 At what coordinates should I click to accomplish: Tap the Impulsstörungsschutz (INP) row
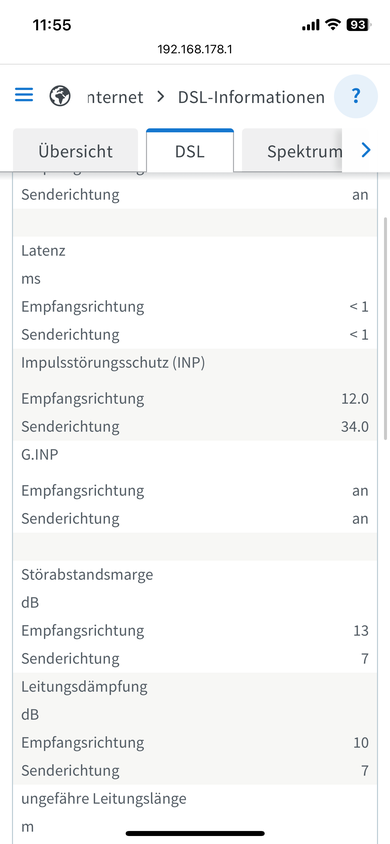(195, 363)
